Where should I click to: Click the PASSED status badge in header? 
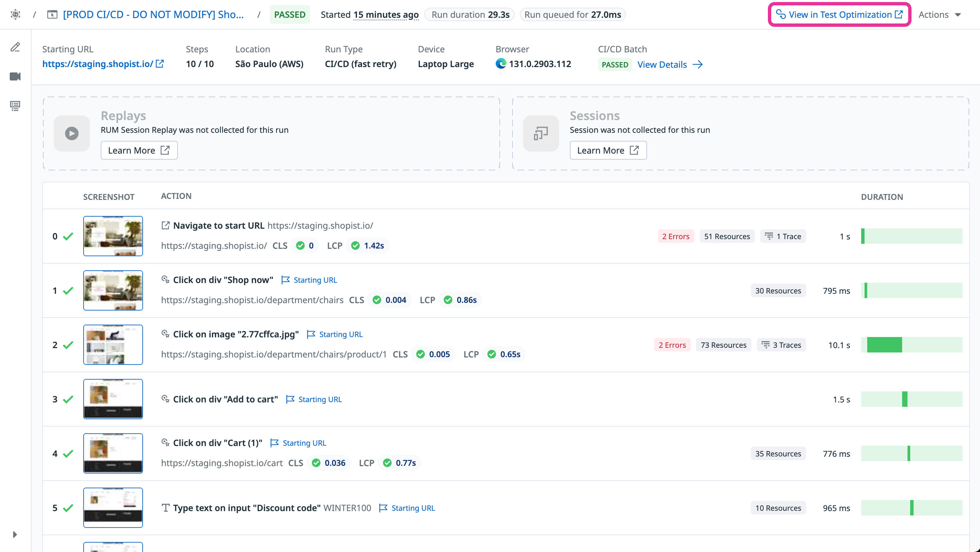click(x=290, y=14)
